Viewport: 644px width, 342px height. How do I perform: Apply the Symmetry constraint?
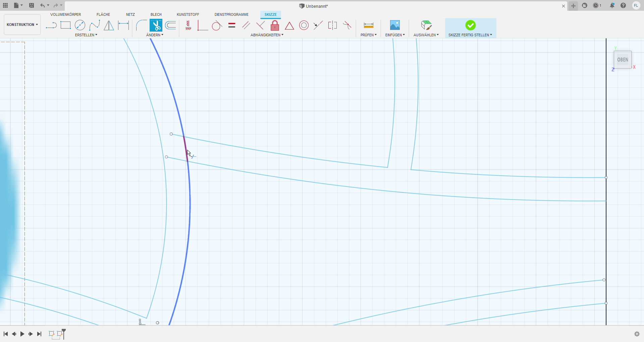[x=332, y=25]
